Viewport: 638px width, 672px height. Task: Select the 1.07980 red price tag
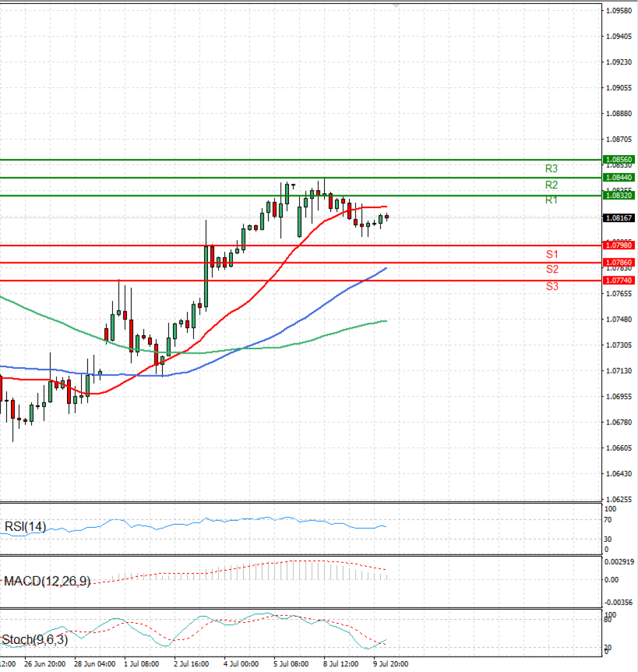point(619,245)
